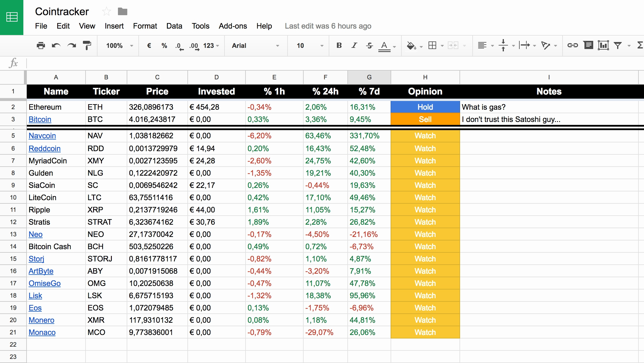Viewport: 644px width, 363px height.
Task: Click the font name Arial dropdown
Action: tap(254, 45)
